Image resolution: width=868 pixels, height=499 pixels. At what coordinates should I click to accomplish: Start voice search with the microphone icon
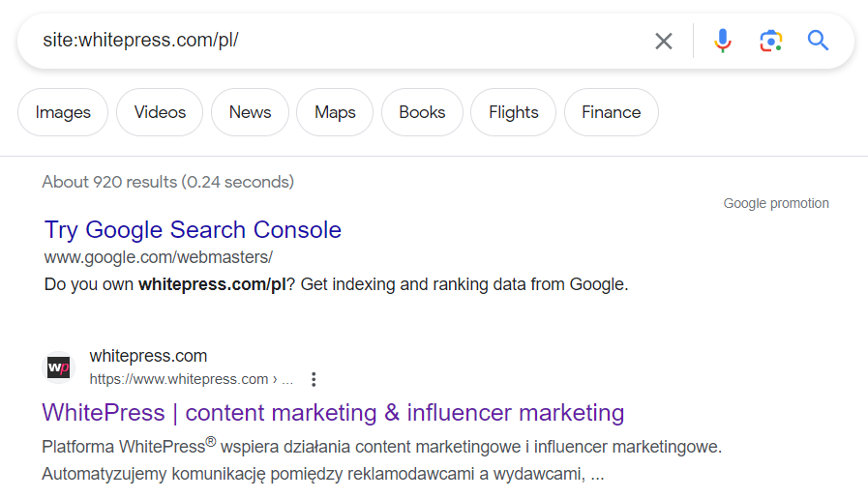723,41
